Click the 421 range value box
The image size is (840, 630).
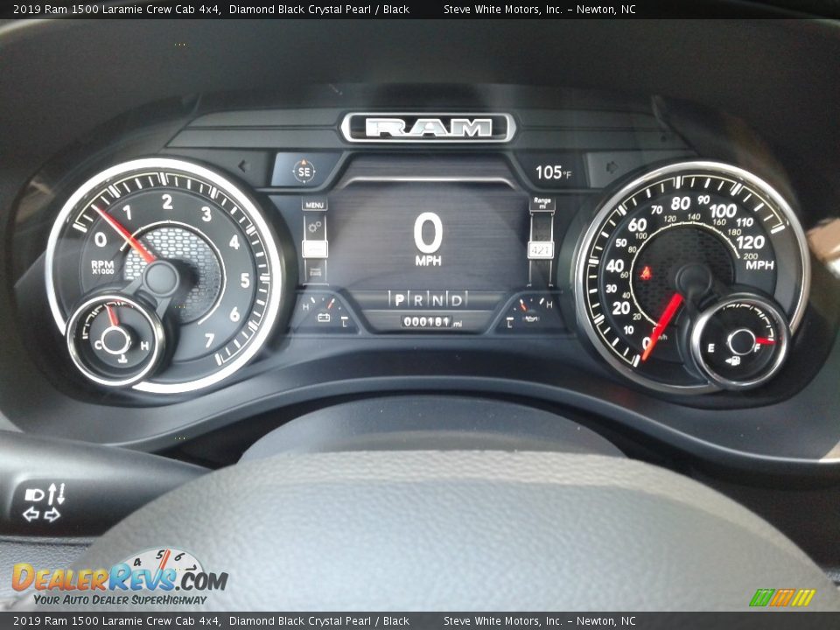[x=541, y=249]
